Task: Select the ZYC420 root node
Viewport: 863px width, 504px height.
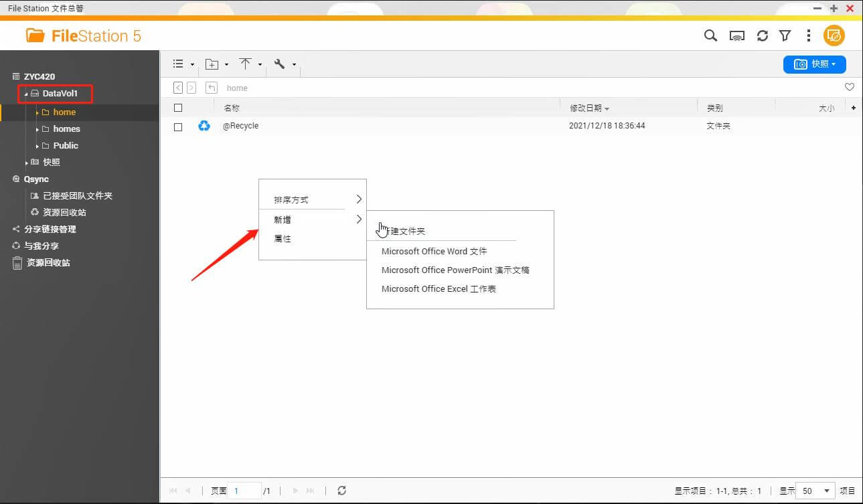Action: (40, 77)
